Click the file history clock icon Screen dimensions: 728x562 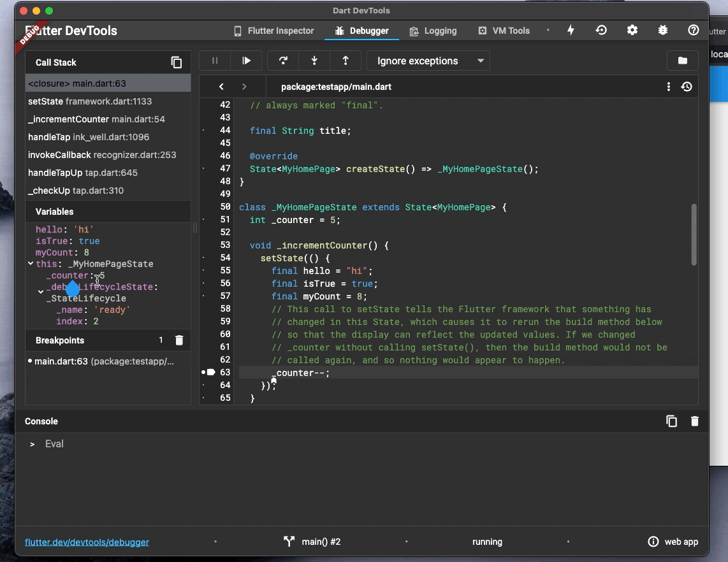687,87
